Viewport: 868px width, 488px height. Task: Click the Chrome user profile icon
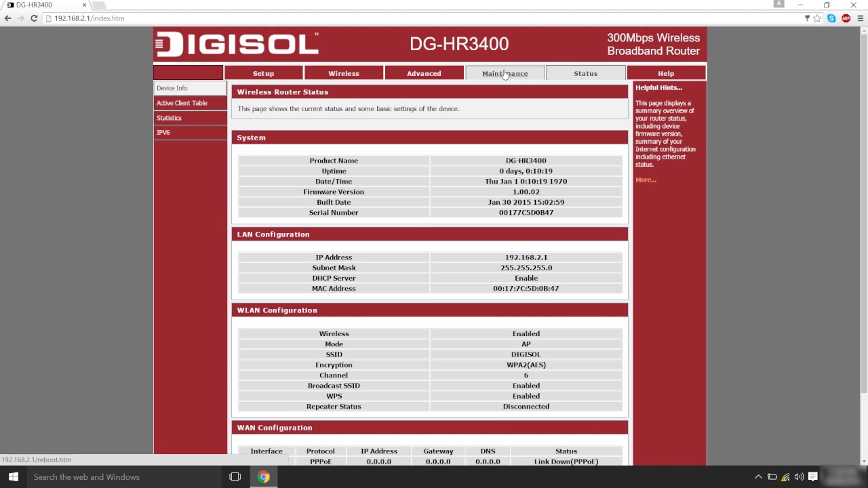pyautogui.click(x=778, y=4)
